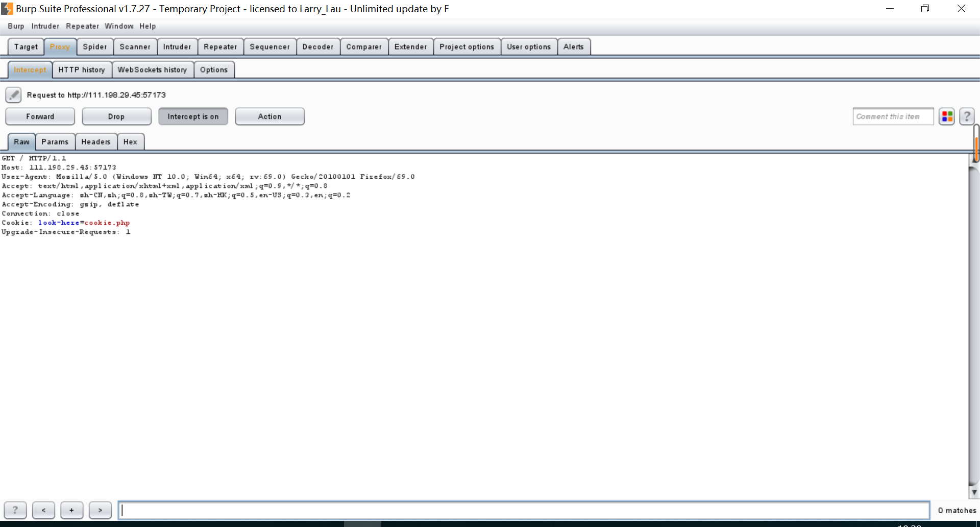Open the Repeater tool tab

pos(220,46)
